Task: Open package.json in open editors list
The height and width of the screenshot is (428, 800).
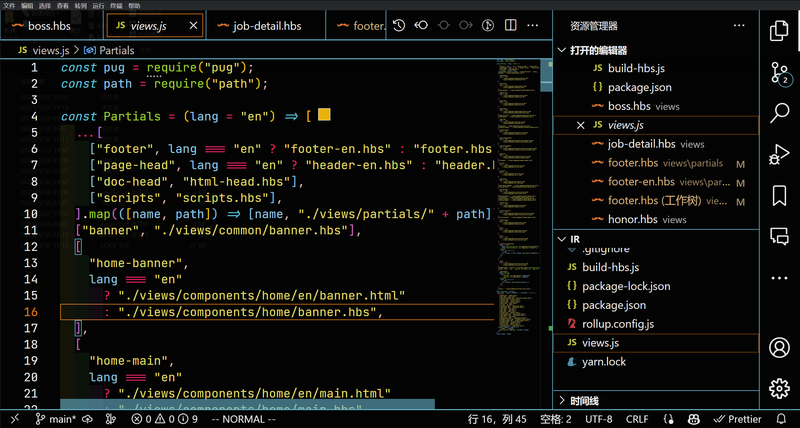Action: pyautogui.click(x=656, y=87)
